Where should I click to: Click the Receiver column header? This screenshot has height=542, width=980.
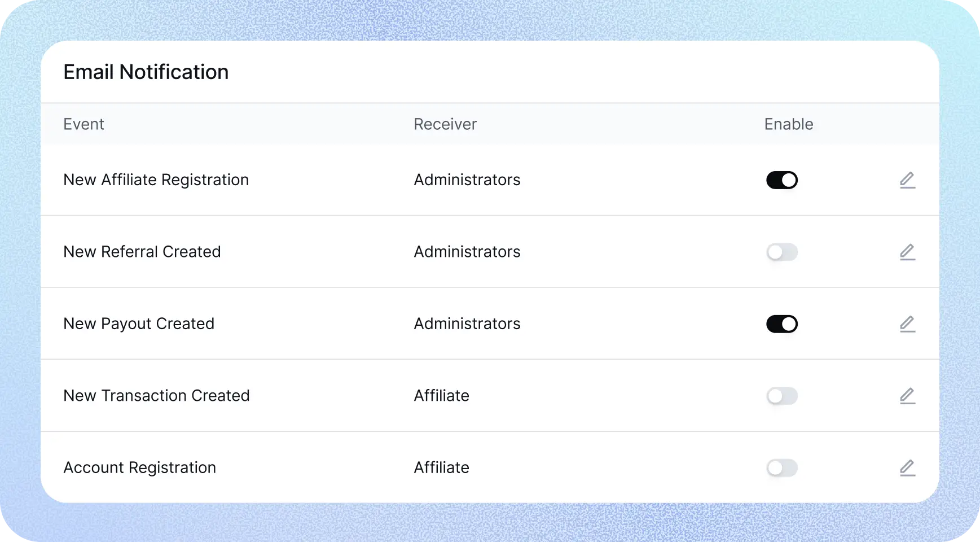click(445, 124)
